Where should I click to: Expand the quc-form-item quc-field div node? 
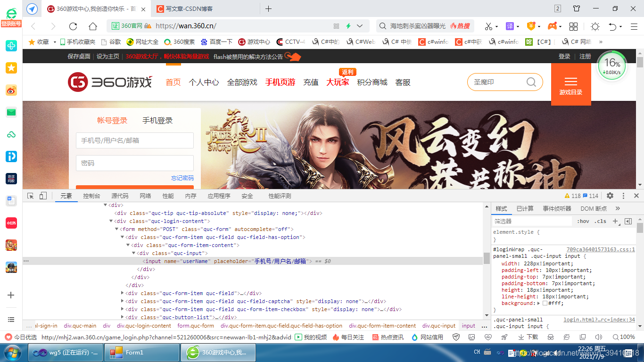122,293
